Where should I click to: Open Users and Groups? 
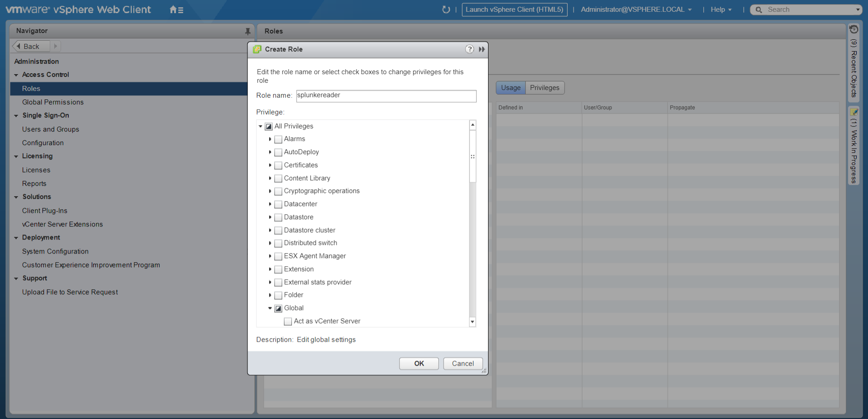point(51,129)
